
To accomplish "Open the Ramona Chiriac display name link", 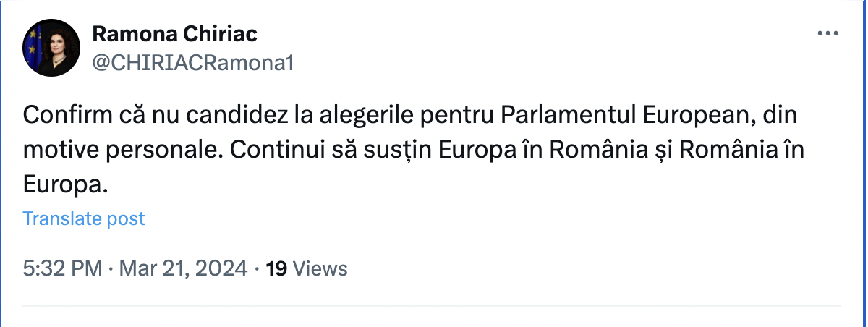I will 175,34.
